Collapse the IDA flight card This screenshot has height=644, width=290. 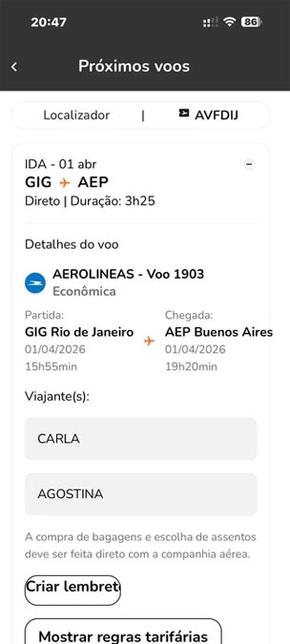click(249, 164)
